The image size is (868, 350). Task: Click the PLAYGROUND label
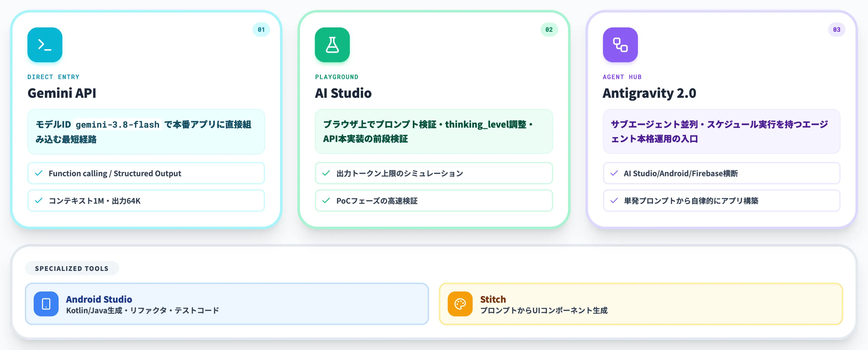(x=337, y=77)
